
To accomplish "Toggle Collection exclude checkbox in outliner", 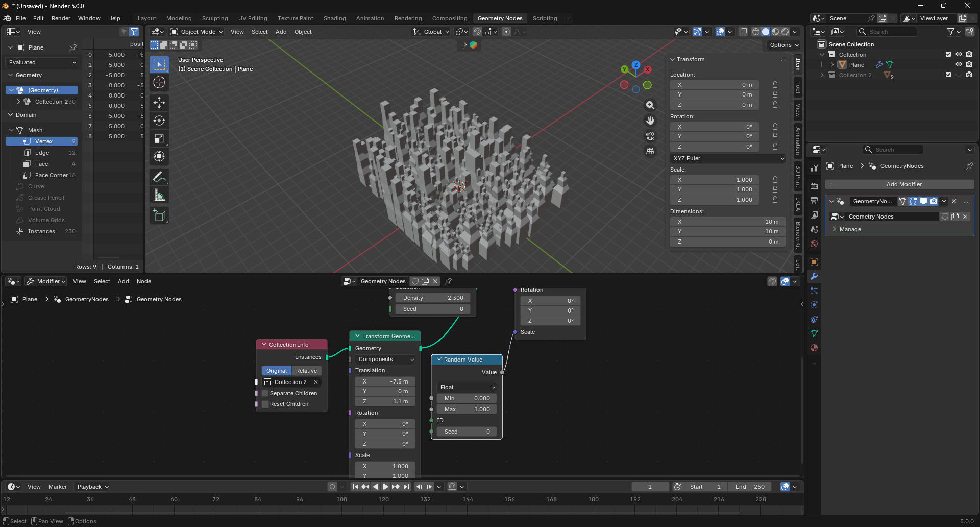I will 948,55.
